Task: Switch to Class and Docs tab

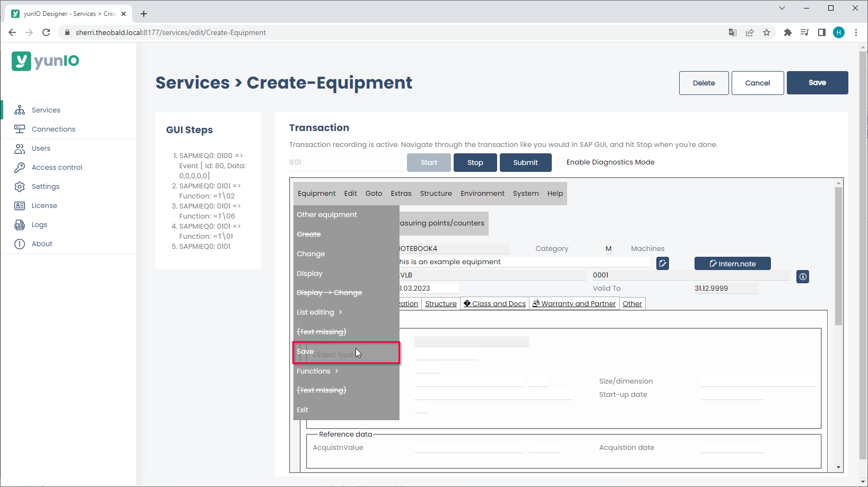Action: point(494,303)
